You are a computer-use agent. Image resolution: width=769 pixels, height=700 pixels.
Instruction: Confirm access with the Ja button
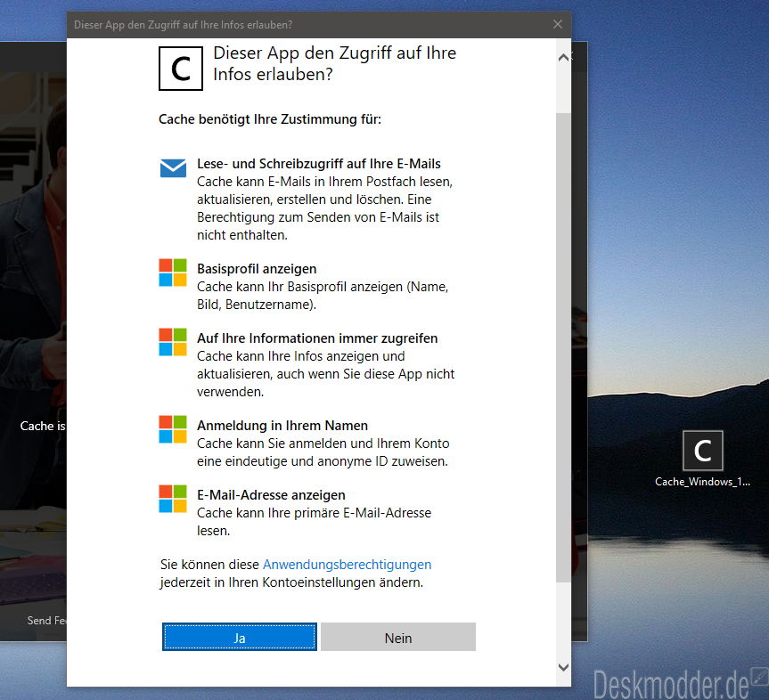tap(240, 637)
